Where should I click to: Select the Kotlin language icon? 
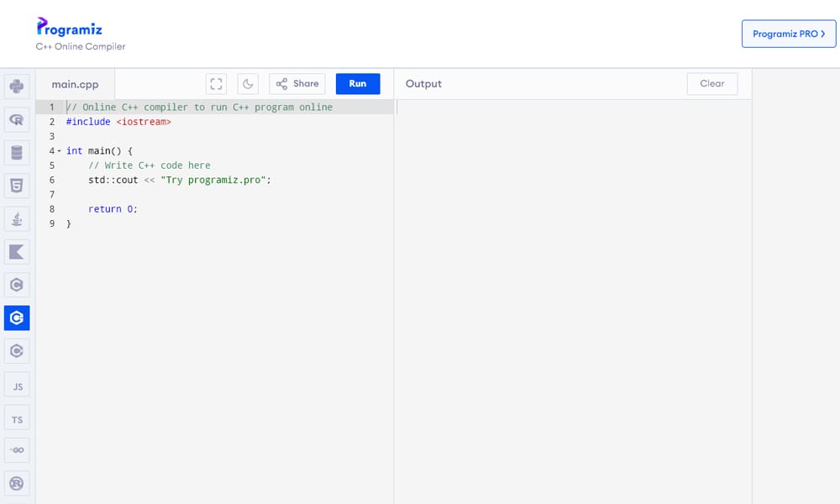(17, 251)
